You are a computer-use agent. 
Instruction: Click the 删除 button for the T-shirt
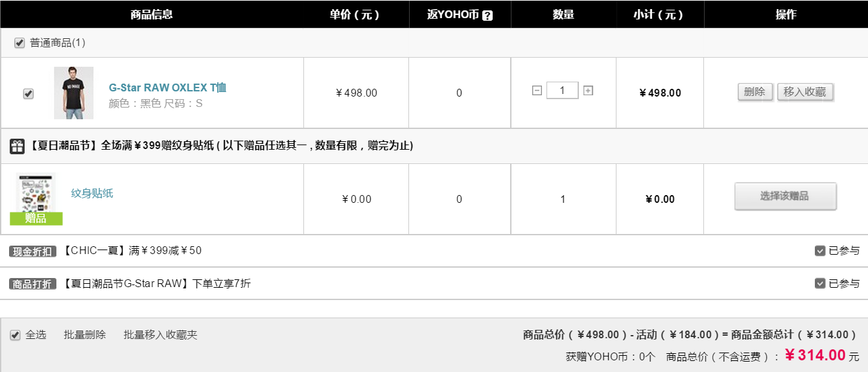(x=755, y=92)
